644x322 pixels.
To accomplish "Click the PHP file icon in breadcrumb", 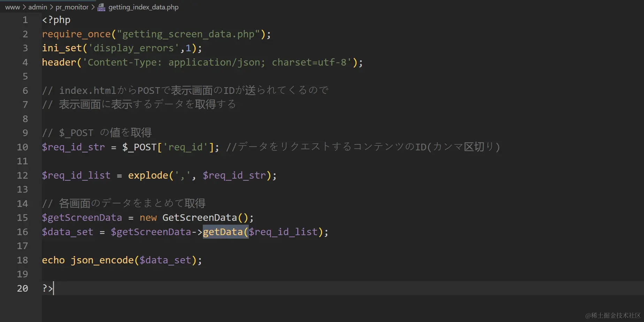I will point(101,7).
